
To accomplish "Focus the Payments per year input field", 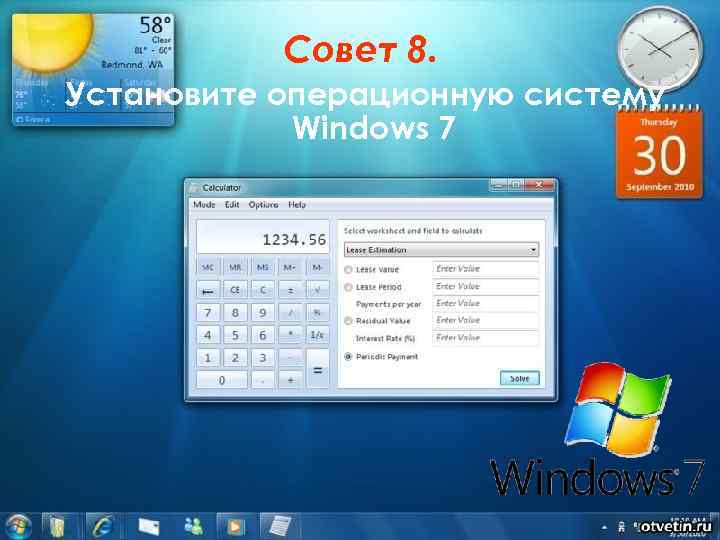I will coord(485,304).
